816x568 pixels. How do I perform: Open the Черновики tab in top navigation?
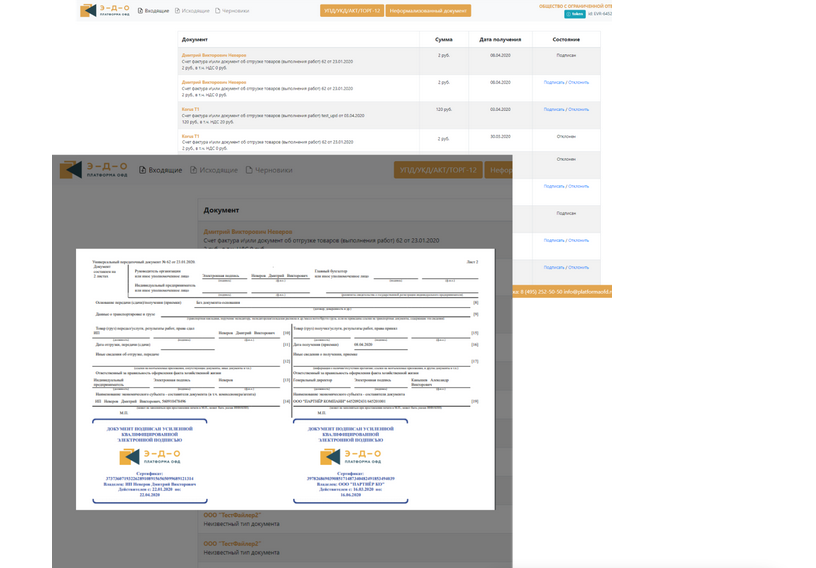pyautogui.click(x=236, y=11)
